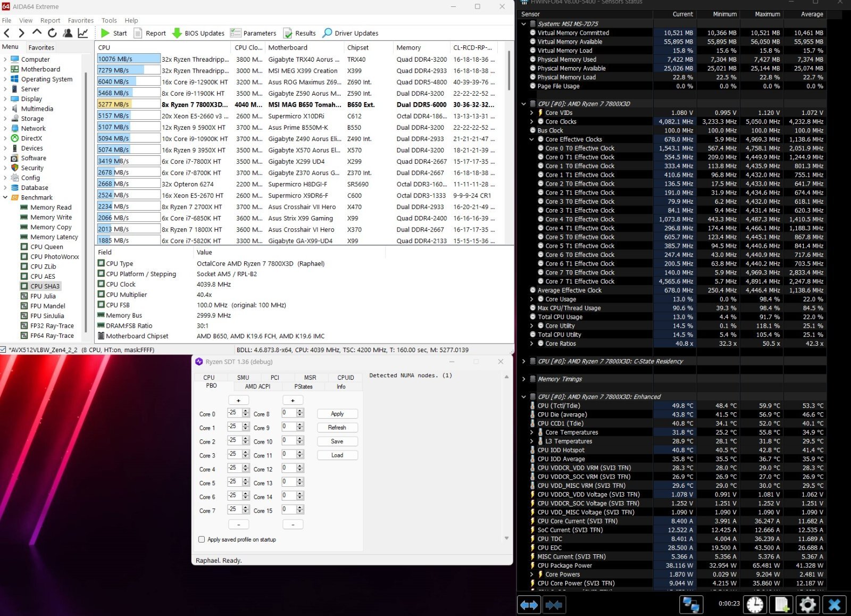Click Core 3 offset value field
Viewport: 851px width, 616px height.
click(234, 454)
